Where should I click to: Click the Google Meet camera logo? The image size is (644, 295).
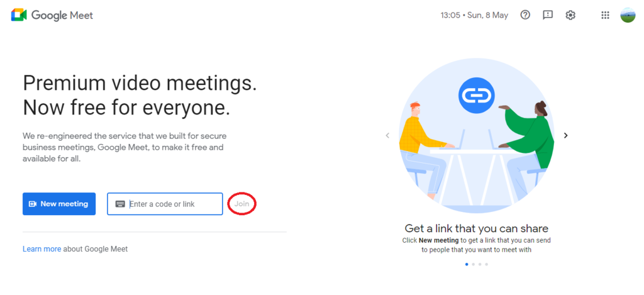(19, 15)
